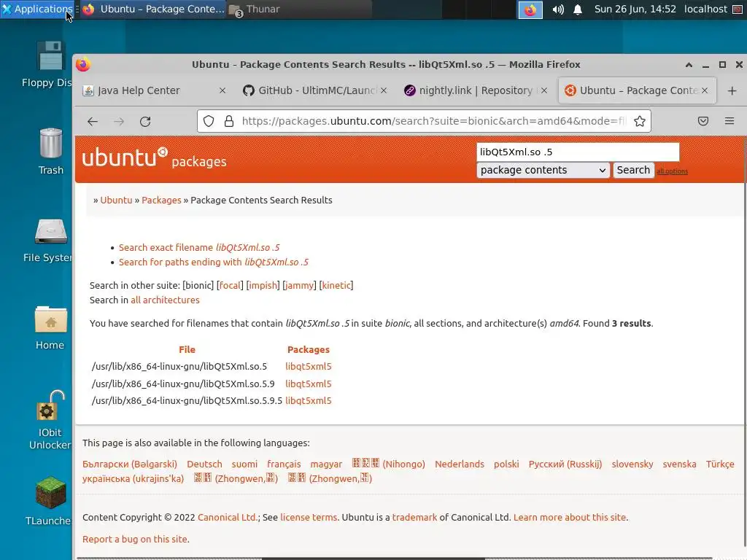
Task: Click the search field containing libQt5Xml.so .5
Action: pos(578,152)
